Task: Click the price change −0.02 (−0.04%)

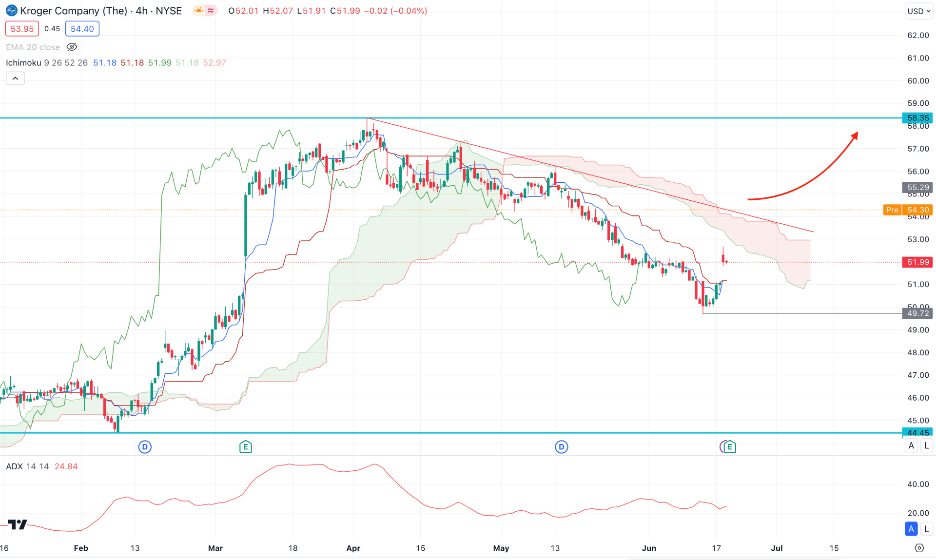Action: point(395,11)
